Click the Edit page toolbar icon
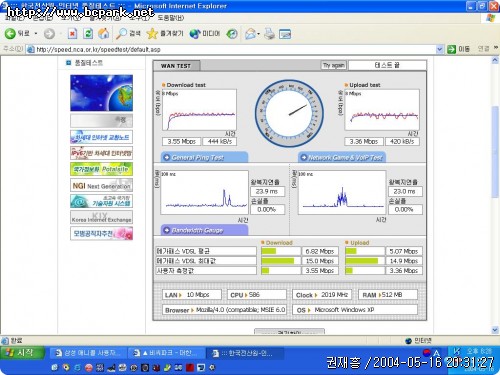The height and width of the screenshot is (375, 500). tap(285, 34)
